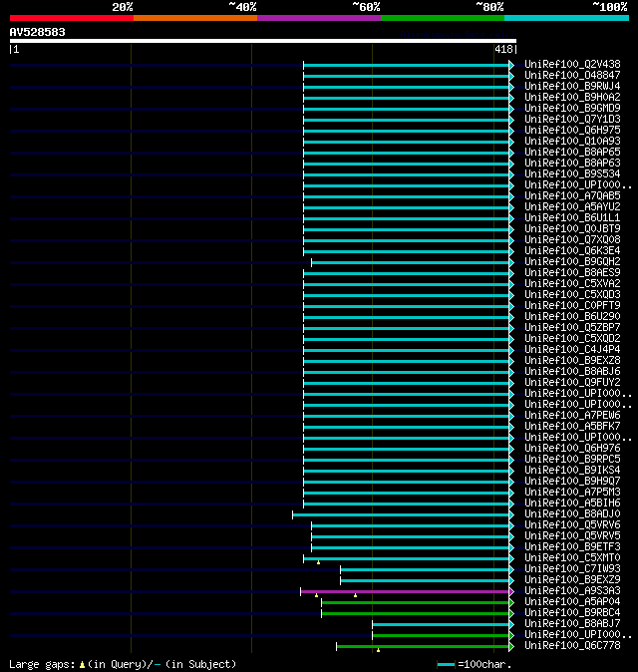Open hit UniRef100_Q2V438
The height and width of the screenshot is (672, 638).
pyautogui.click(x=572, y=64)
